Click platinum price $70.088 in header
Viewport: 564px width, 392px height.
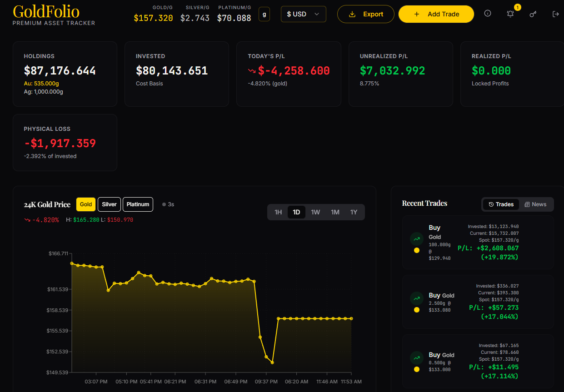pos(234,18)
